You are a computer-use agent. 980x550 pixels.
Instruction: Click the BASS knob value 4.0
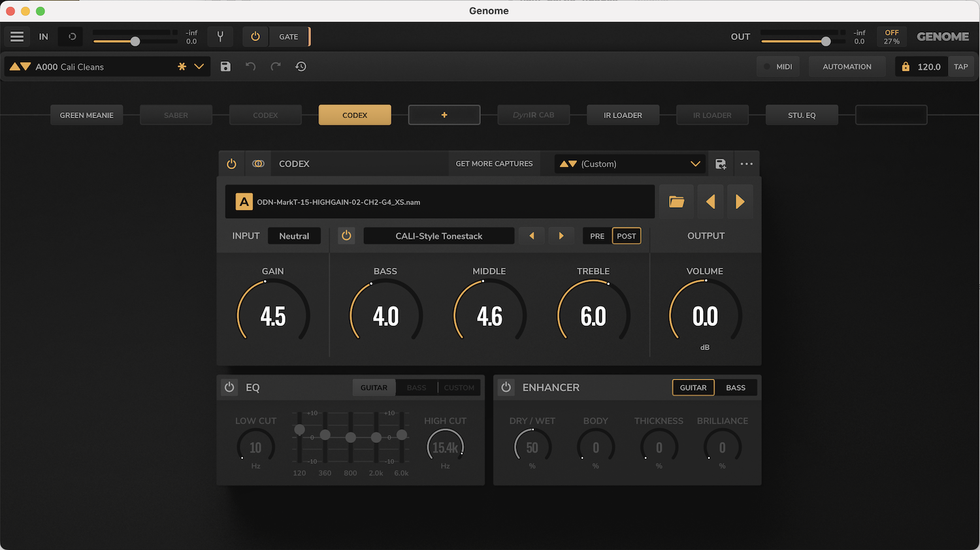[x=385, y=315]
